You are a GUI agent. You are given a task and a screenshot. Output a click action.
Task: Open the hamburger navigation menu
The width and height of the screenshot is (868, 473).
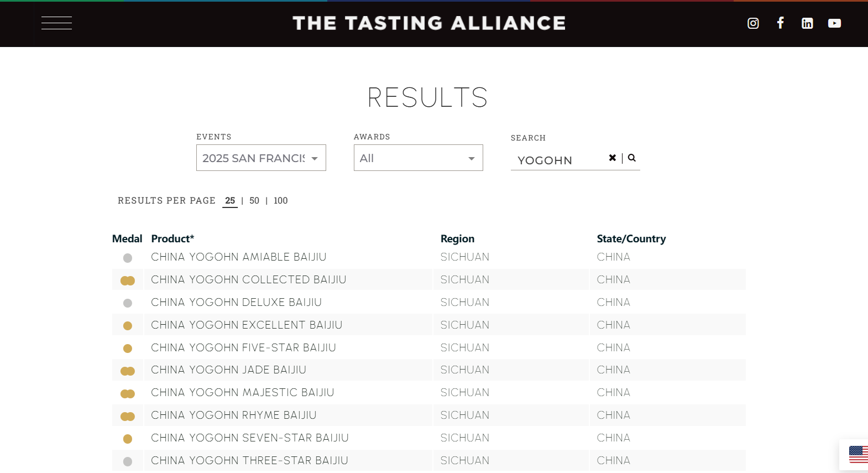point(56,23)
